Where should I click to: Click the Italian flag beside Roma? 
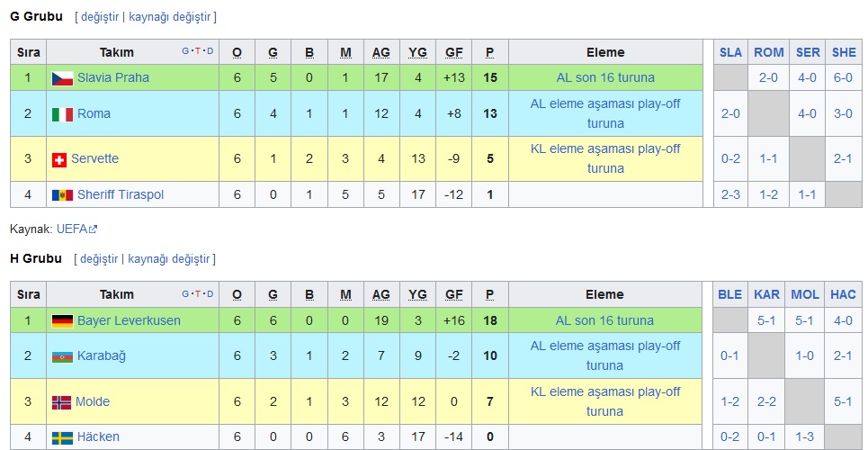(x=63, y=114)
